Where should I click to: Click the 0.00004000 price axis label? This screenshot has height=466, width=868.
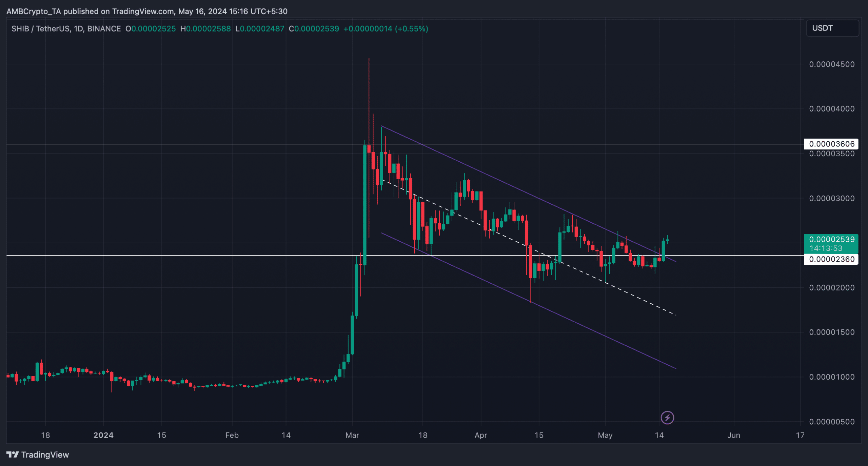[832, 109]
